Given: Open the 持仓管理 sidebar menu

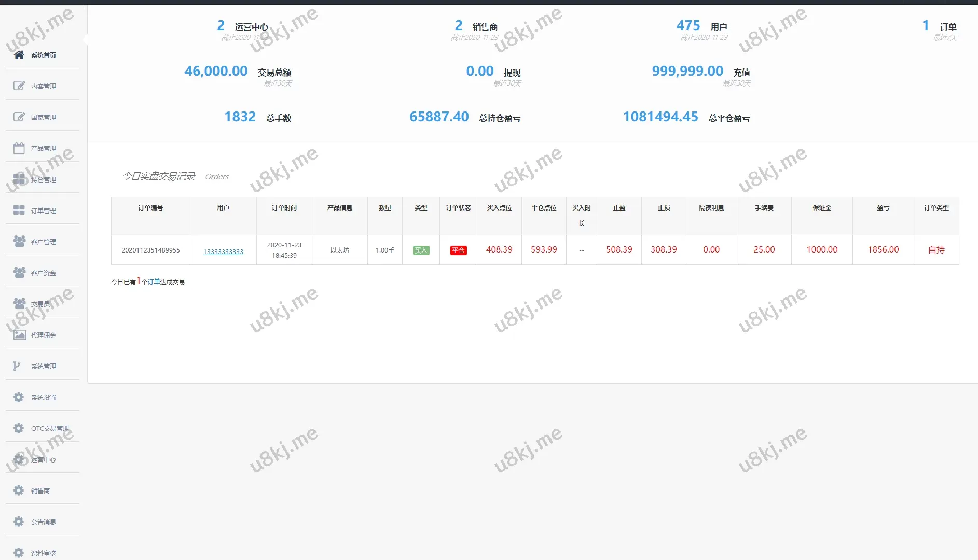Looking at the screenshot, I should point(43,180).
